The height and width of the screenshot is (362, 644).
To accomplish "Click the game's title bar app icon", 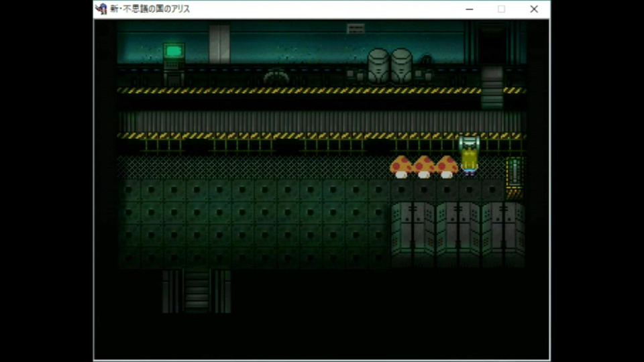I will (101, 9).
